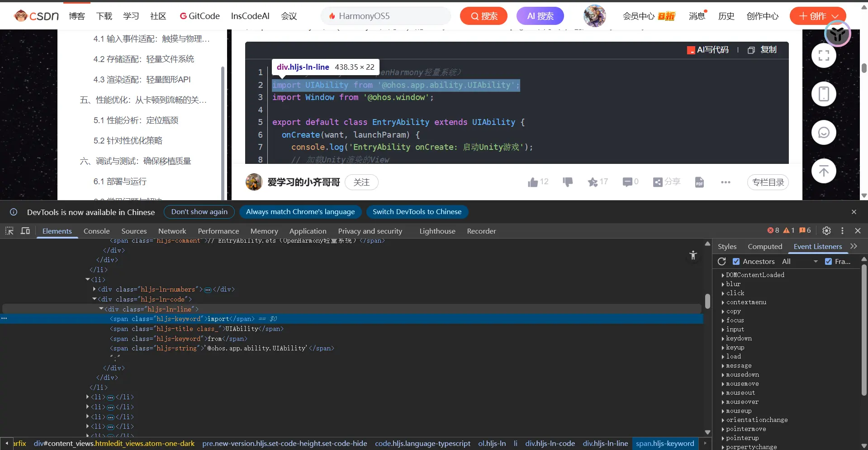Click the HarmonyOS5 search input field

click(389, 16)
